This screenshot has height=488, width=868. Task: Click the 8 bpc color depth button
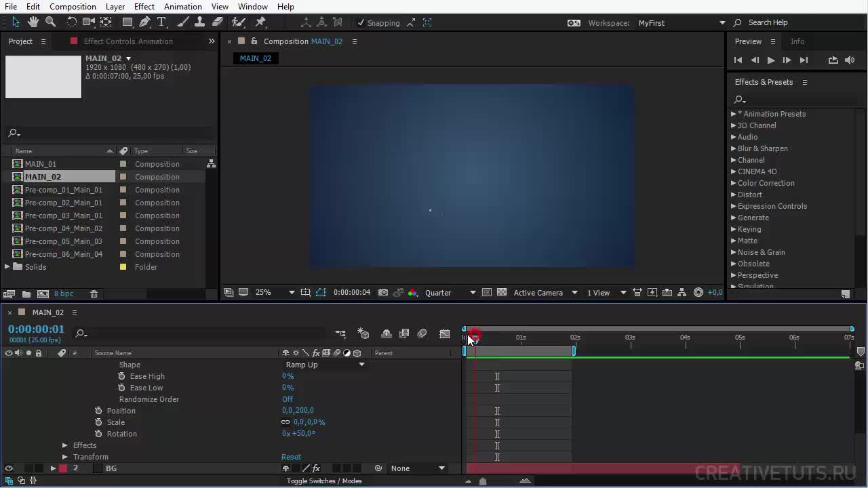64,293
